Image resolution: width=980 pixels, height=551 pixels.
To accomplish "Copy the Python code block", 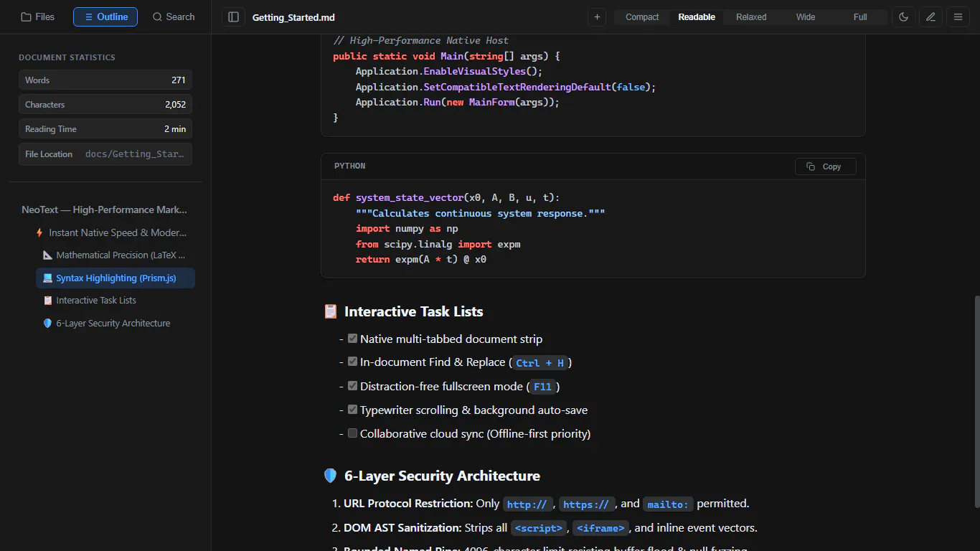I will pos(825,166).
